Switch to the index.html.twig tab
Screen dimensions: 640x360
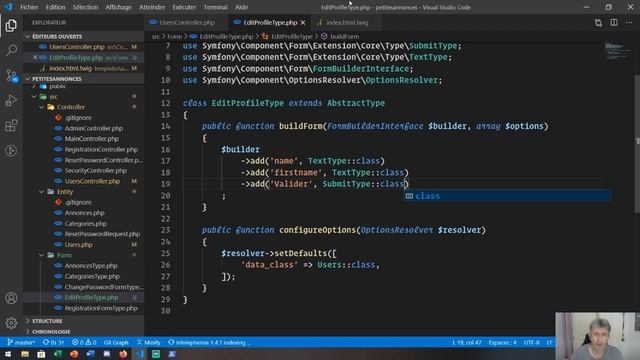(x=347, y=23)
